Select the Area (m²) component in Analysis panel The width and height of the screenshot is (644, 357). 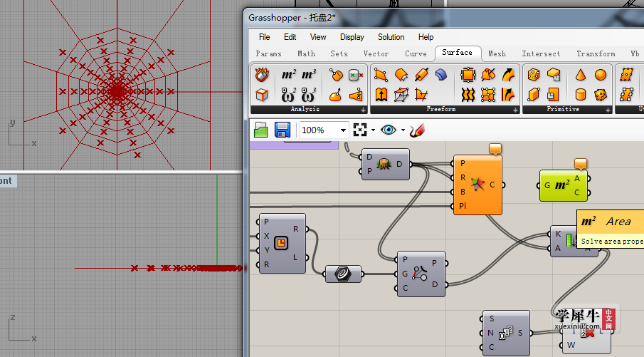click(x=289, y=75)
